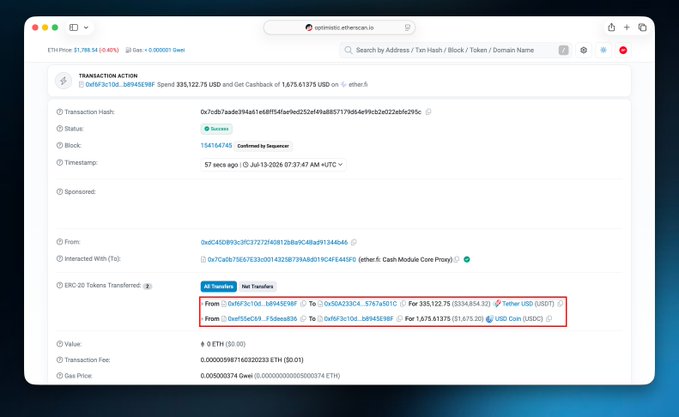The image size is (679, 417).
Task: Click the Interacted With help icon
Action: click(60, 259)
